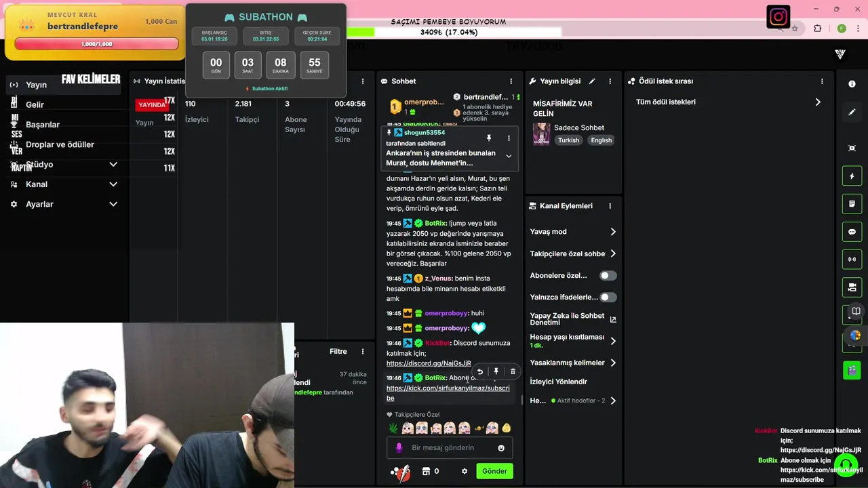Open Yasaklanmış kelimeler settings
Viewport: 868px width, 488px height.
point(573,363)
